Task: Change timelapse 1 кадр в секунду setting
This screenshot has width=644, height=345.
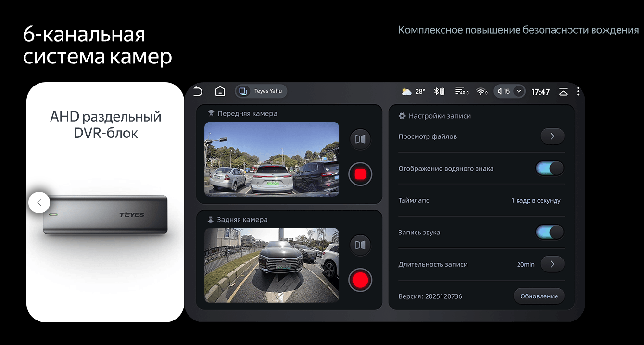Action: click(536, 201)
